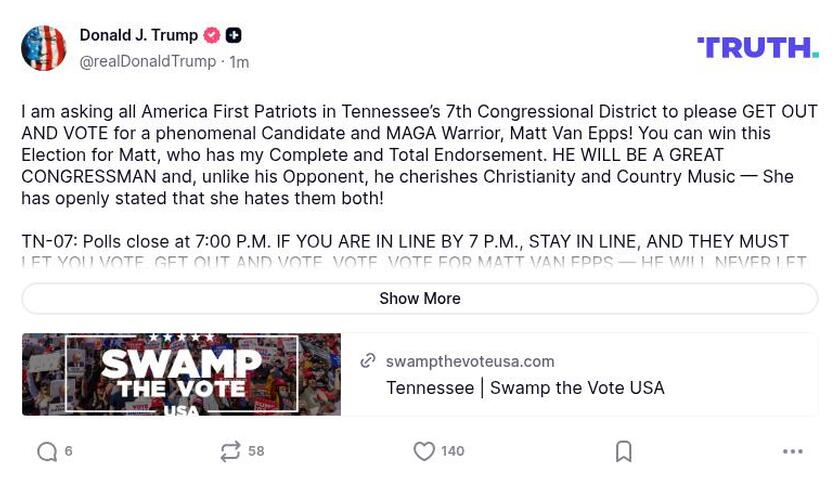Click the chain link icon in preview
The height and width of the screenshot is (492, 840).
coord(368,361)
